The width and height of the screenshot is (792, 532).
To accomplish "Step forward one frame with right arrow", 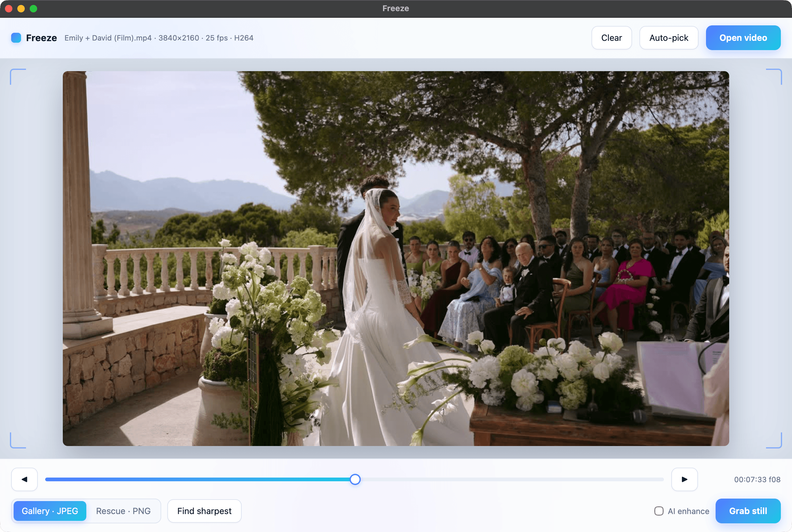I will (684, 479).
